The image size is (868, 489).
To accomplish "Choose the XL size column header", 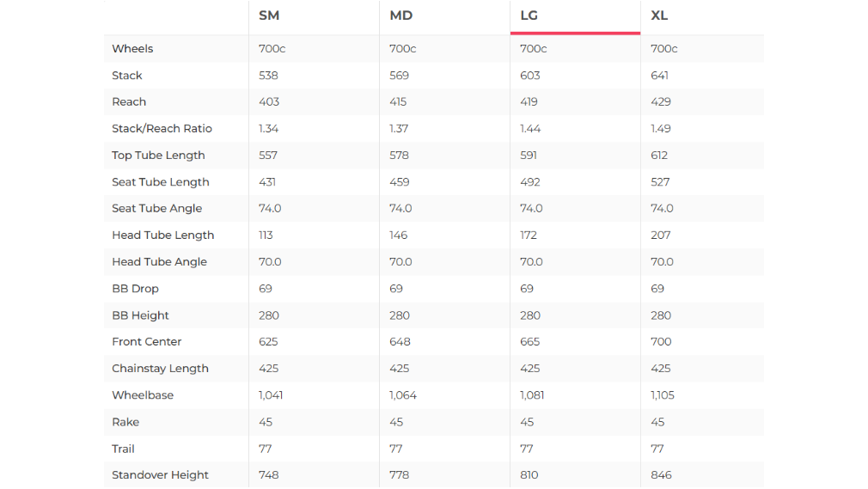I will point(660,15).
